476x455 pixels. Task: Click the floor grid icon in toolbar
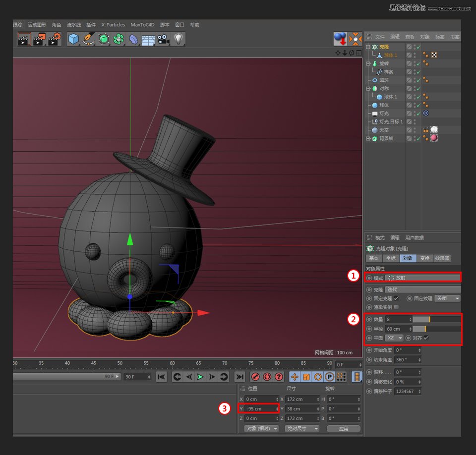[x=148, y=39]
